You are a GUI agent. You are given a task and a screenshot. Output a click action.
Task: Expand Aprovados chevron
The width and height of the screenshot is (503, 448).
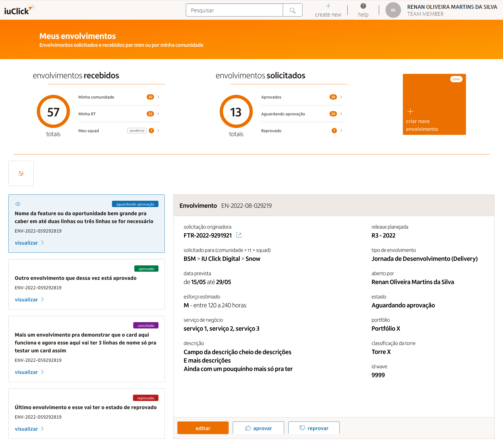coord(341,97)
